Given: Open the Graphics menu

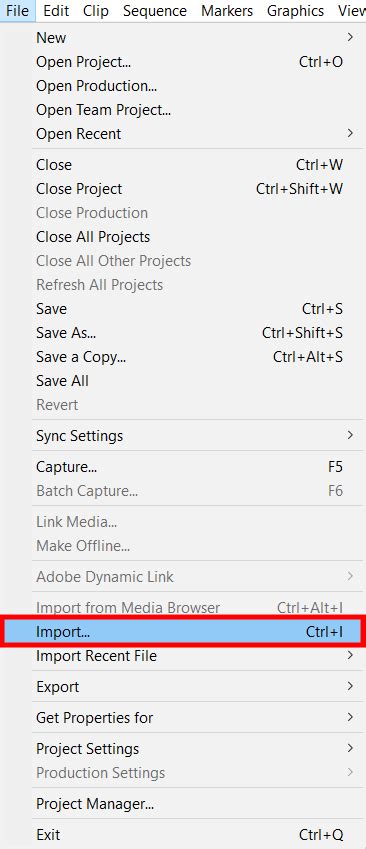Looking at the screenshot, I should click(x=296, y=11).
